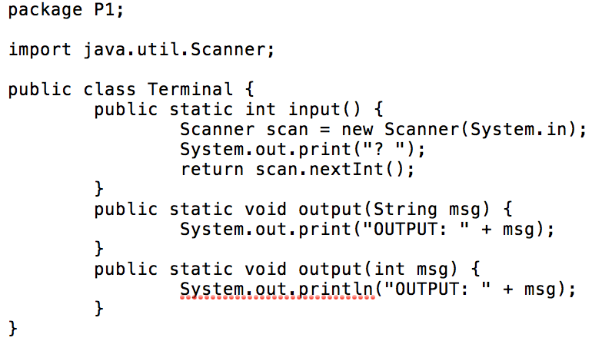Click 'System.out.print' before "OUTPUT: " + msg

266,229
